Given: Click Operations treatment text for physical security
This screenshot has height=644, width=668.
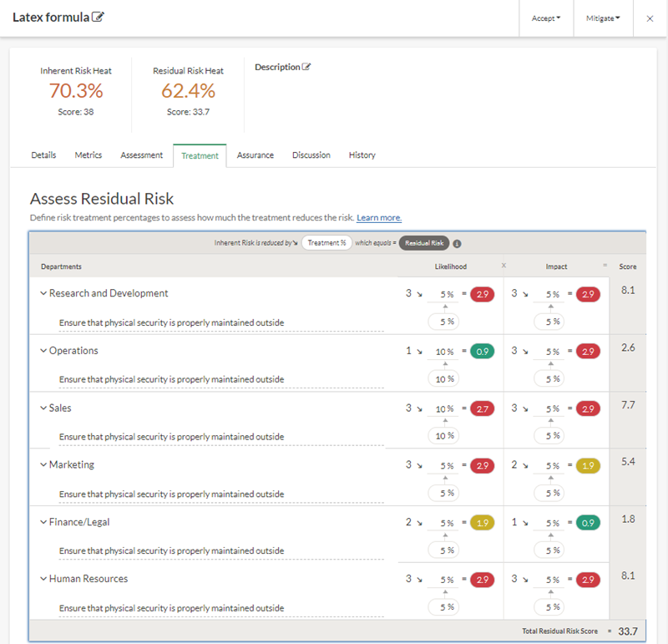Looking at the screenshot, I should point(171,379).
